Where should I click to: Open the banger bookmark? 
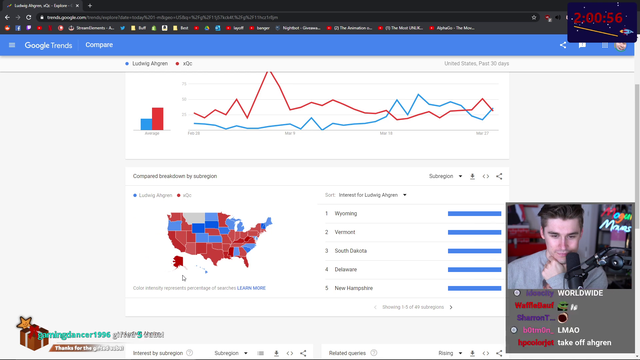260,28
